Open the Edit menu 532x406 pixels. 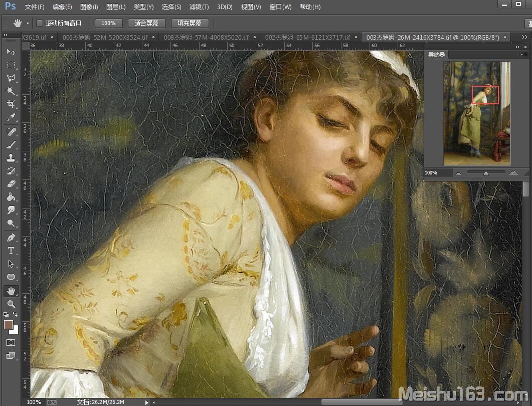click(x=62, y=7)
